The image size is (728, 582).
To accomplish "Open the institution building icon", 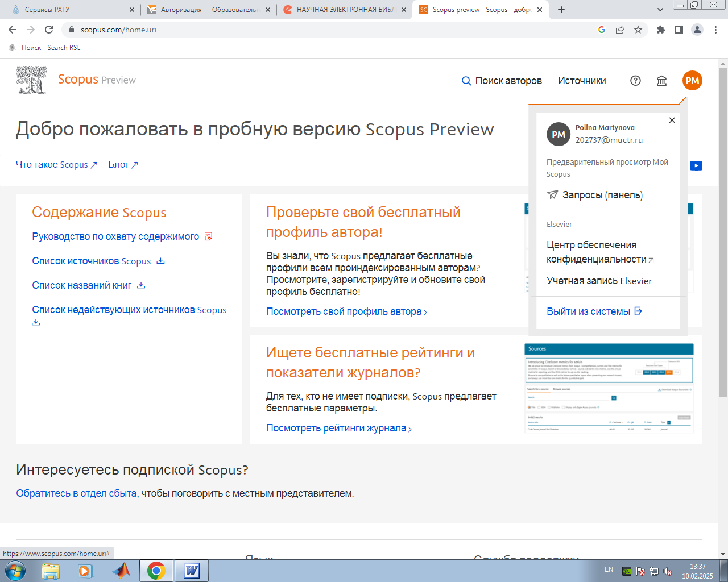I will 661,81.
